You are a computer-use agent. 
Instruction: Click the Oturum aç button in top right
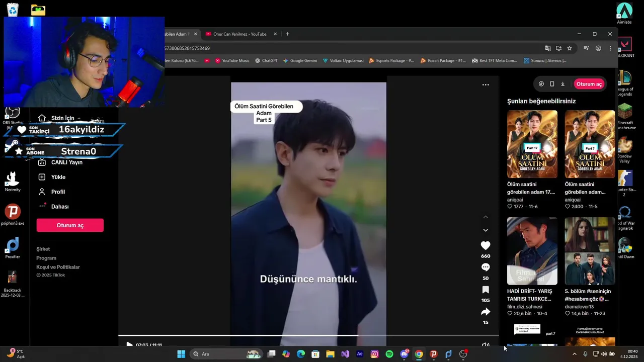pos(589,84)
